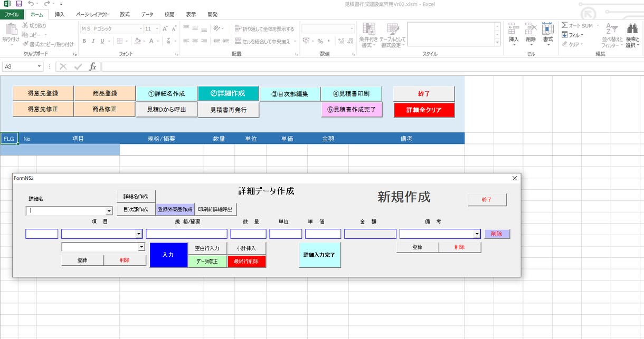Image resolution: width=644 pixels, height=339 pixels.
Task: Expand the cell styles gallery
Action: [x=497, y=43]
